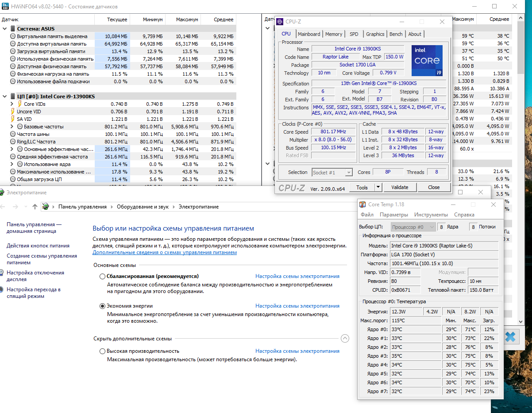Click the clock icon beside Общая загрузка ЦП
532x413 pixels.
13,179
